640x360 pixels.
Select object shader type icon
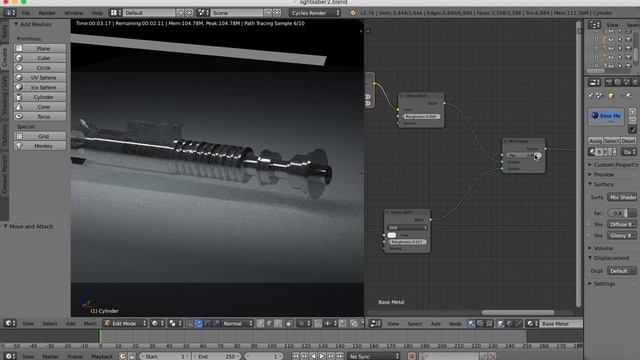tap(500, 324)
